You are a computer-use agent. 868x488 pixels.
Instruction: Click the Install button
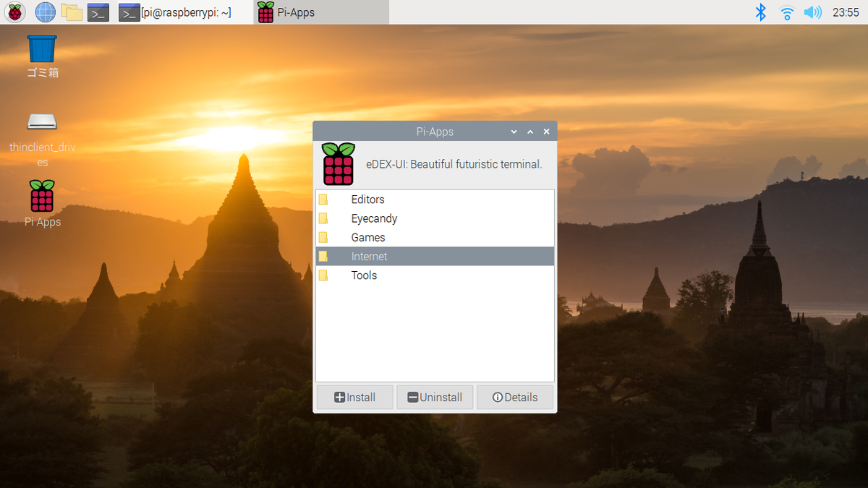354,397
